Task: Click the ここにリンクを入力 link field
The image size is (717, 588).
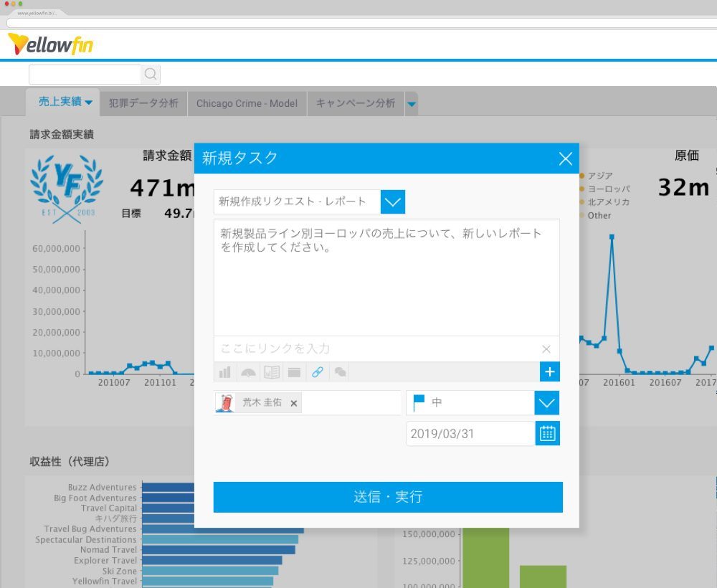Action: click(373, 349)
